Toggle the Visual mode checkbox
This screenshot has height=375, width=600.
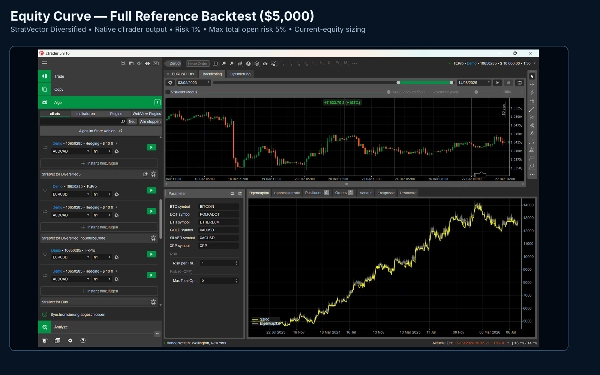pyautogui.click(x=168, y=92)
